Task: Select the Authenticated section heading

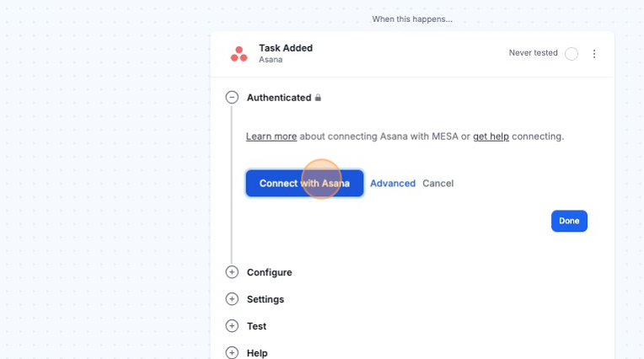Action: (x=278, y=98)
